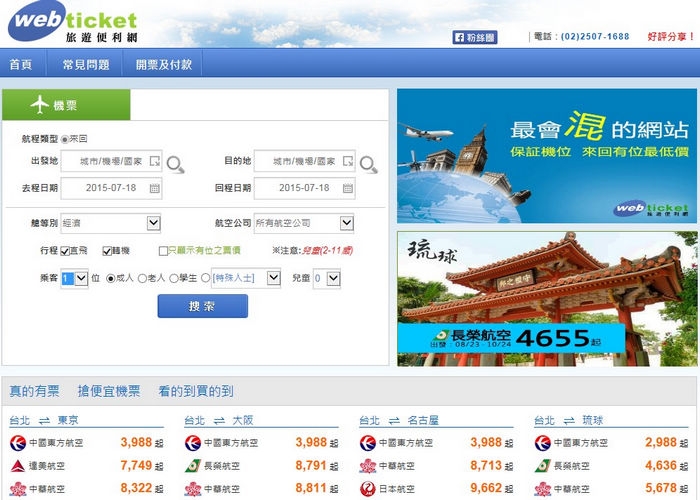
Task: Click the webticket logo
Action: (73, 22)
